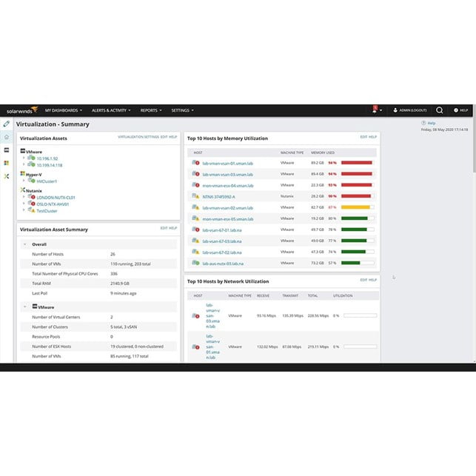Click the Hyper-V colored squares sidebar icon
Viewport: 476px width, 476px height.
[7, 163]
